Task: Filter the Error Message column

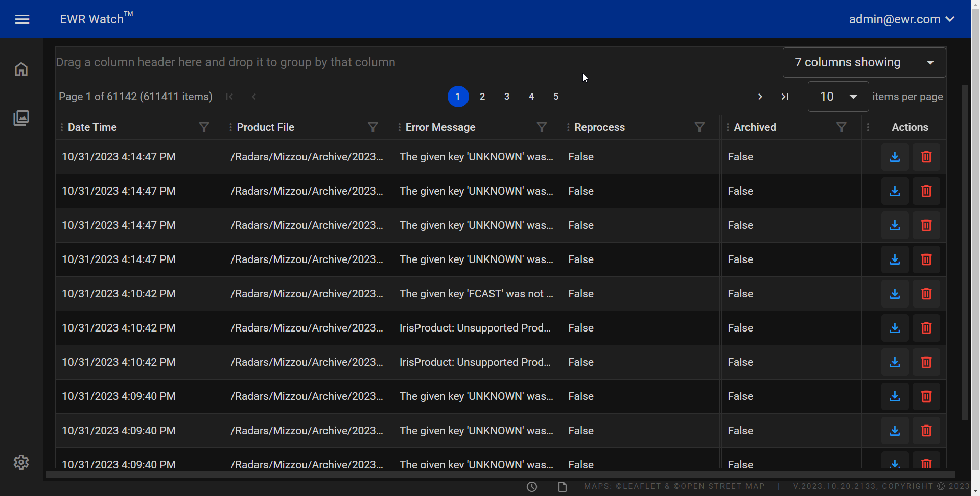Action: coord(542,127)
